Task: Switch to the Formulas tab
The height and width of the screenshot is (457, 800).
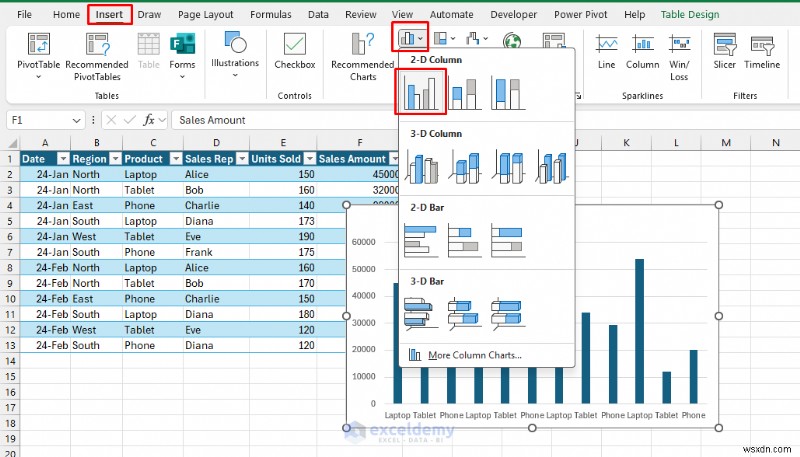Action: (x=270, y=14)
